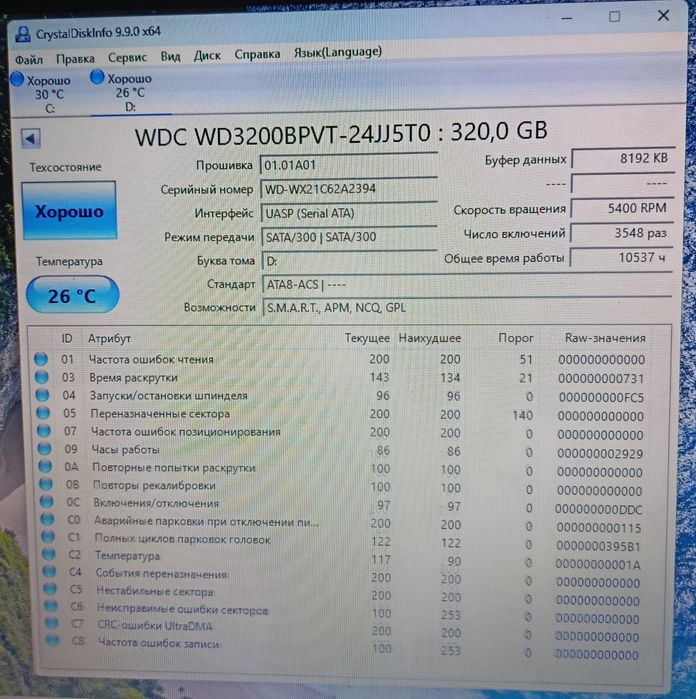
Task: Open the Диск menu
Action: pos(207,56)
